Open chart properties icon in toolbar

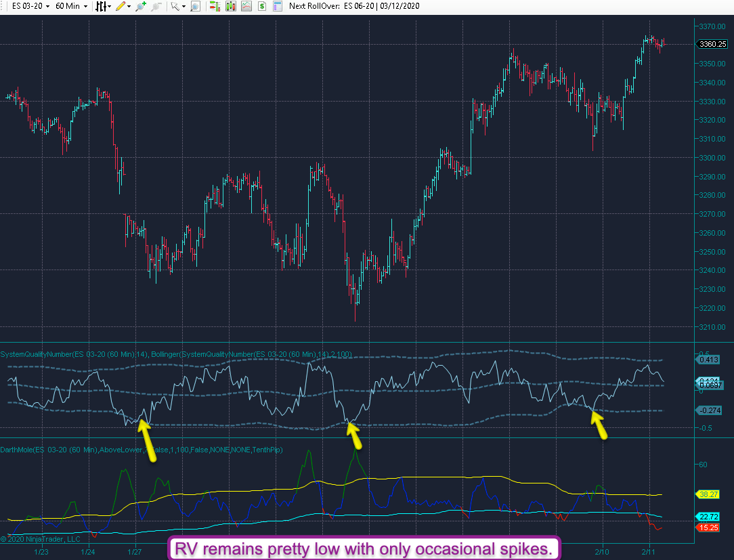[x=277, y=6]
